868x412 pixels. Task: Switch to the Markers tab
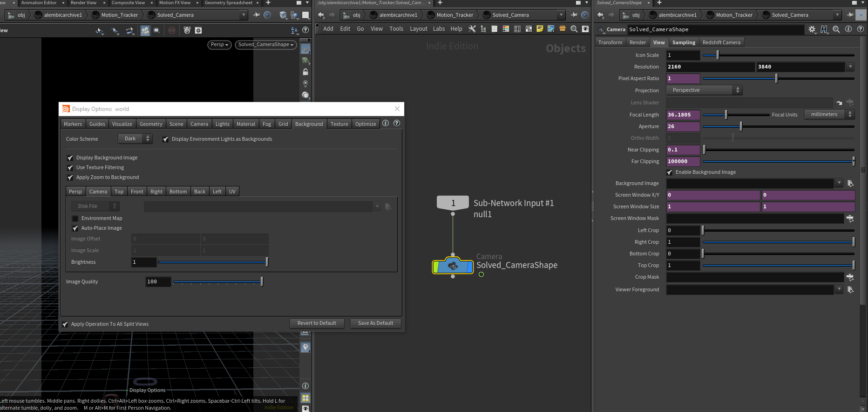[x=73, y=124]
